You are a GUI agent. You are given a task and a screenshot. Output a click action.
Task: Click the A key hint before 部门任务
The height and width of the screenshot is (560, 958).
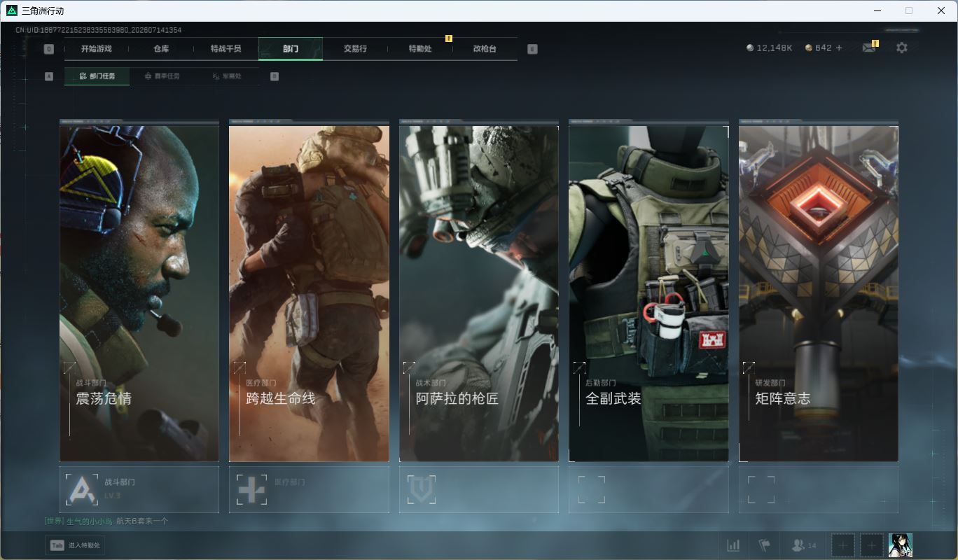coord(49,76)
